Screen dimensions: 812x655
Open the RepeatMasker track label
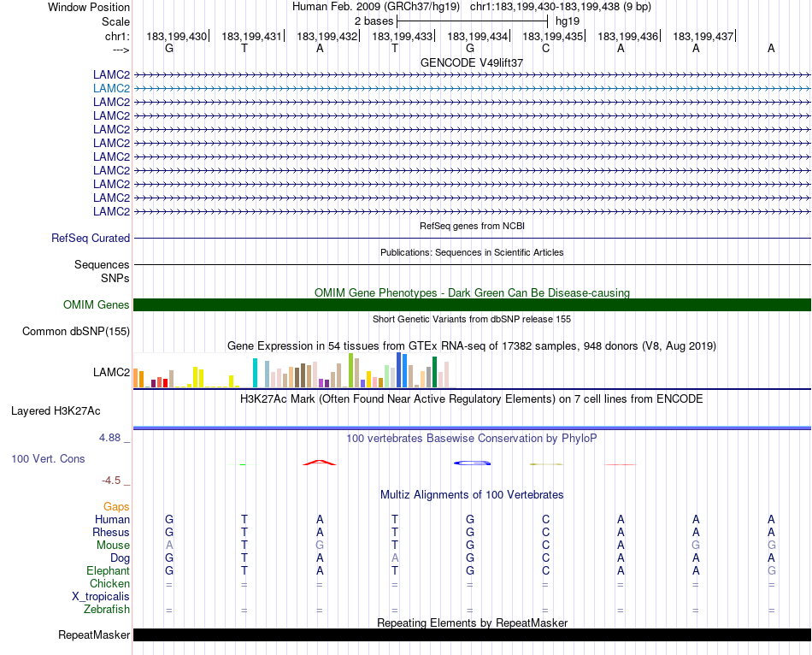pyautogui.click(x=94, y=635)
